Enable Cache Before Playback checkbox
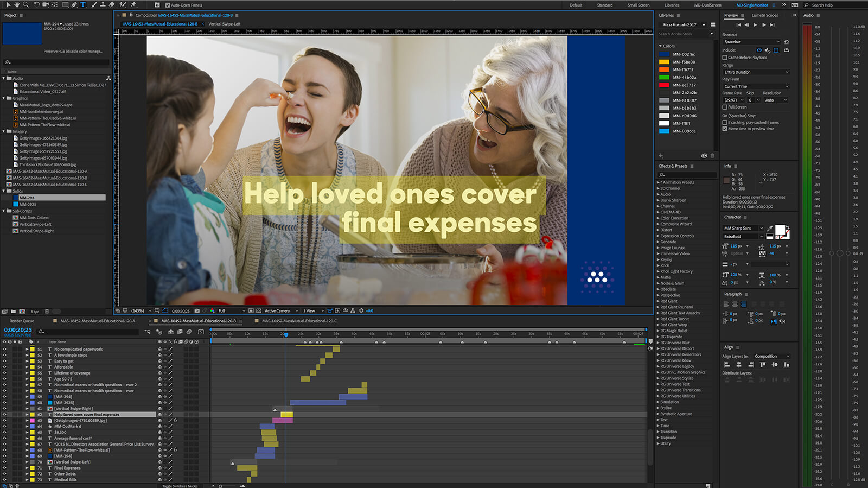This screenshot has height=488, width=868. tap(725, 58)
